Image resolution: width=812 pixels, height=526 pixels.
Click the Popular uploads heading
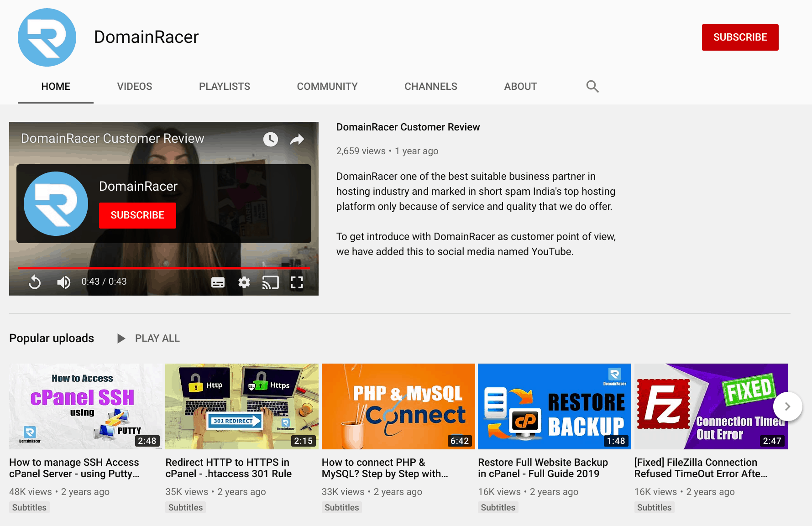(x=52, y=339)
